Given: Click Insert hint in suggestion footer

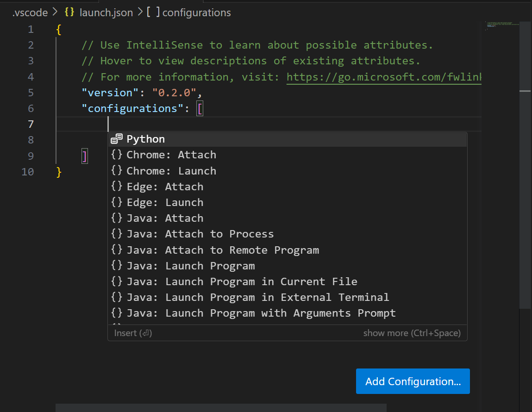Looking at the screenshot, I should [x=133, y=333].
